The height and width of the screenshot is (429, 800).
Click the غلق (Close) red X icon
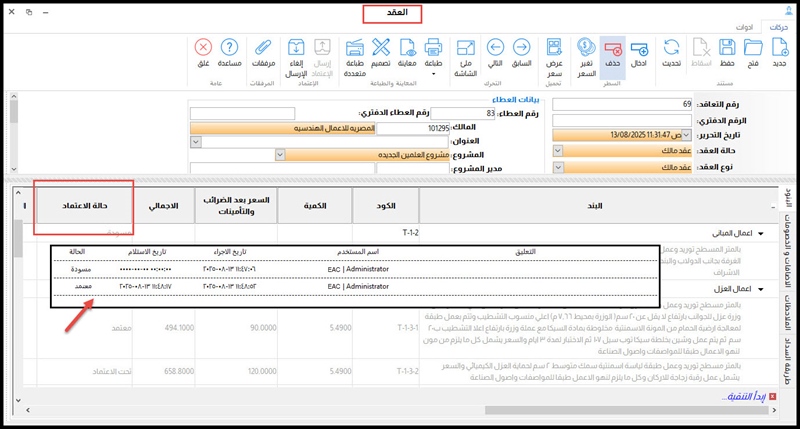pyautogui.click(x=203, y=47)
